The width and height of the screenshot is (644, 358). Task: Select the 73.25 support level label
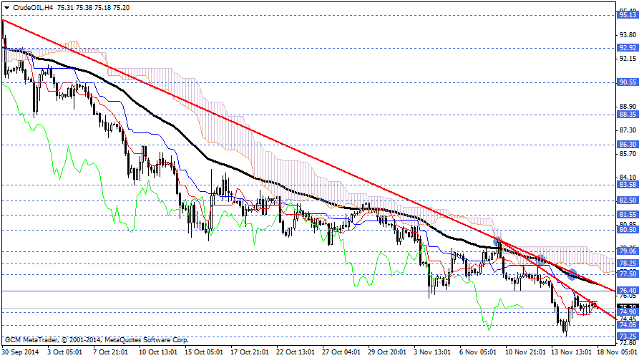(628, 337)
